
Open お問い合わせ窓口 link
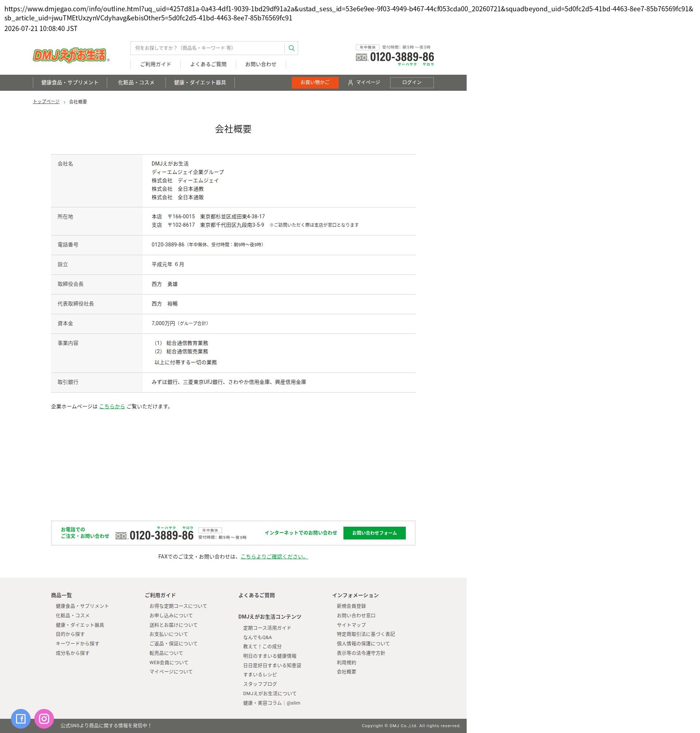[356, 615]
